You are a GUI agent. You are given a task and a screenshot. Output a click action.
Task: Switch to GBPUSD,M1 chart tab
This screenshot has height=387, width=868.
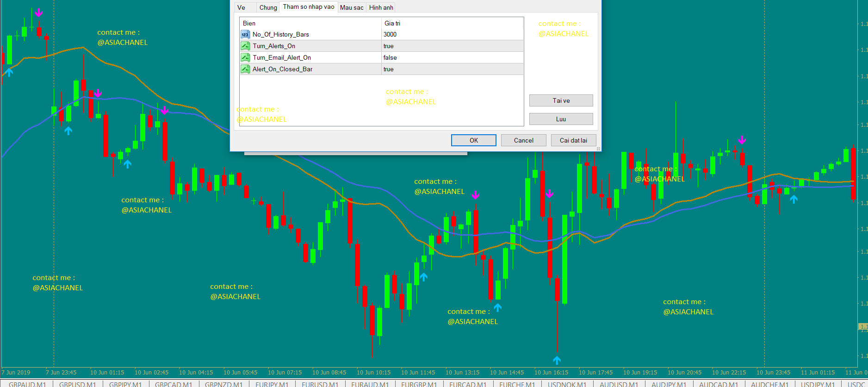coord(77,384)
